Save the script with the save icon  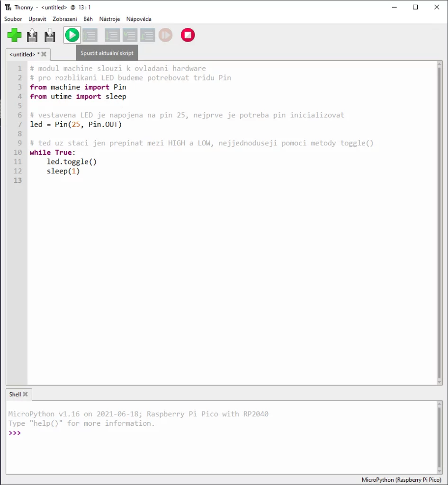pyautogui.click(x=49, y=35)
